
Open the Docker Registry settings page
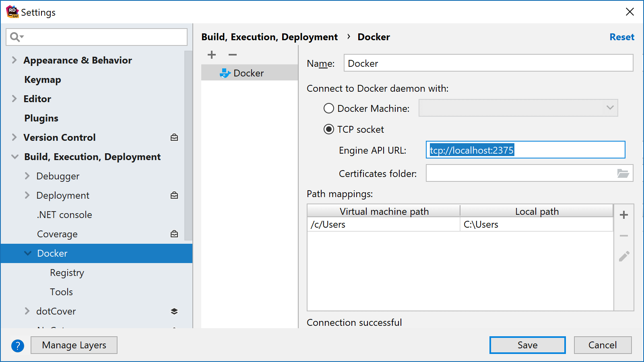pyautogui.click(x=67, y=273)
